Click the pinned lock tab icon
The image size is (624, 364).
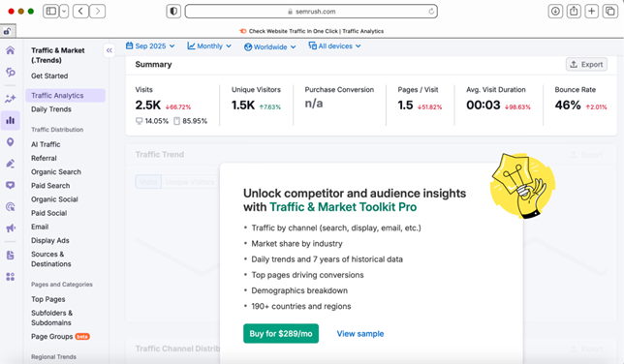tap(8, 31)
